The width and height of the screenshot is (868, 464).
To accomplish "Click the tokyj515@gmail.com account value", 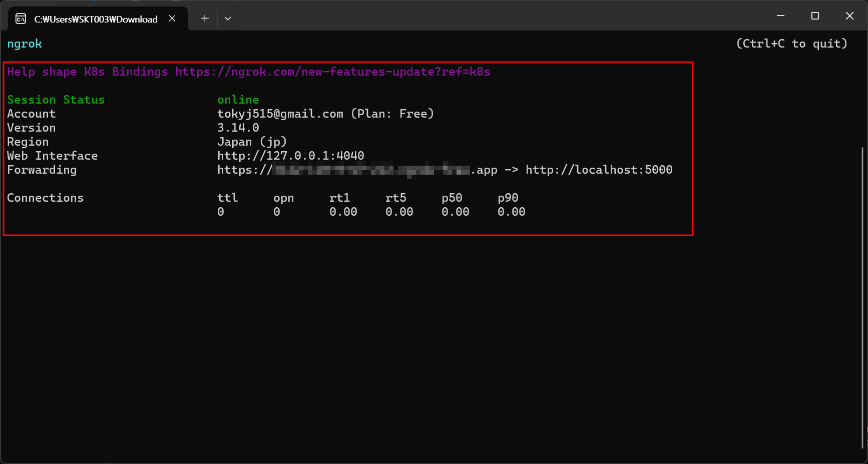I will point(280,114).
